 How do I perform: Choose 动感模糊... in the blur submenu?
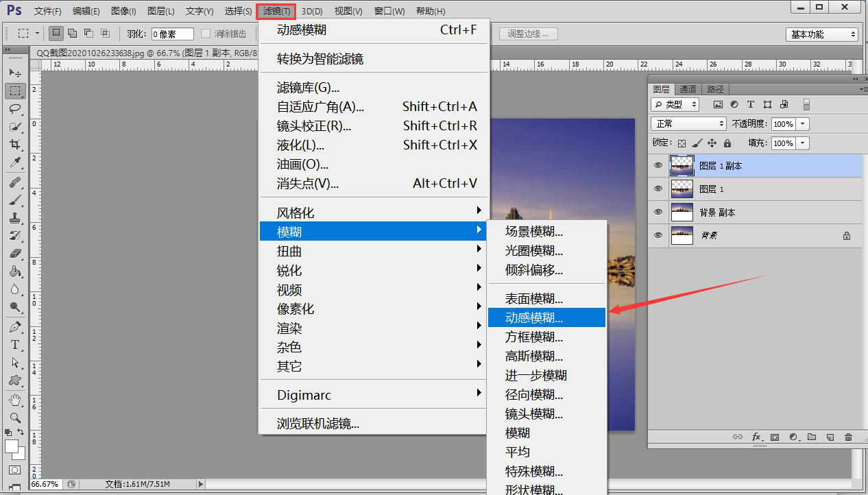pyautogui.click(x=546, y=317)
